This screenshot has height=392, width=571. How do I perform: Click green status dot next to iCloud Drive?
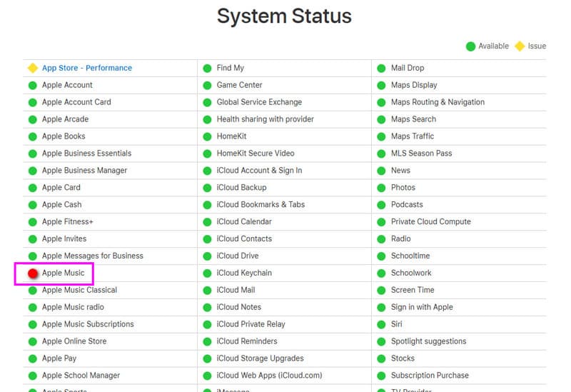point(207,256)
